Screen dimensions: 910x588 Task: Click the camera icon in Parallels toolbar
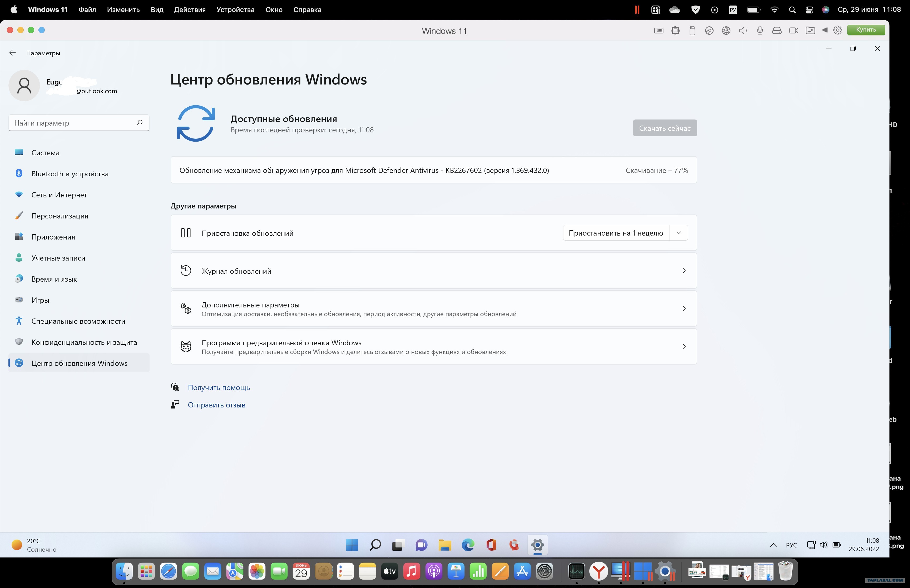coord(794,31)
